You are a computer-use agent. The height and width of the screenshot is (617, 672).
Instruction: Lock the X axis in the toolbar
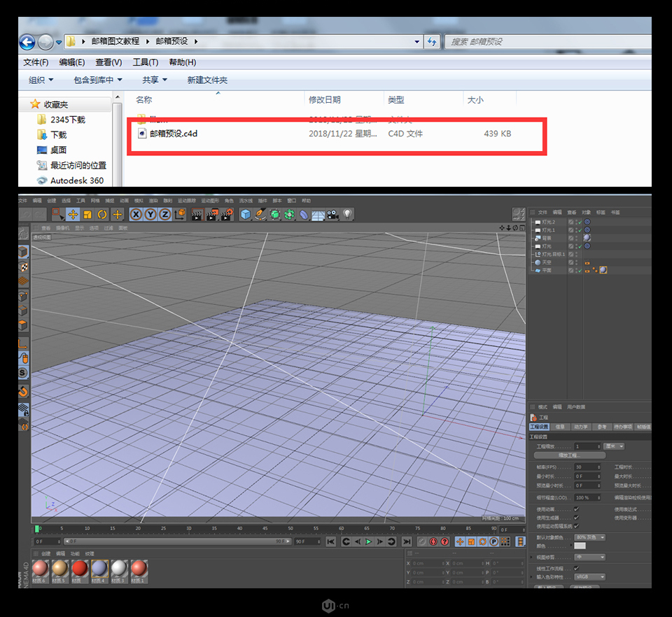135,213
